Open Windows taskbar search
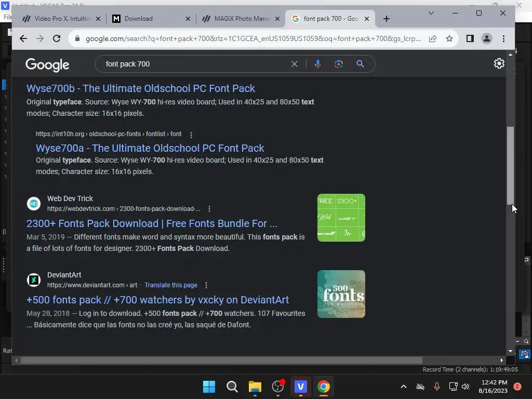This screenshot has width=532, height=399. (232, 387)
